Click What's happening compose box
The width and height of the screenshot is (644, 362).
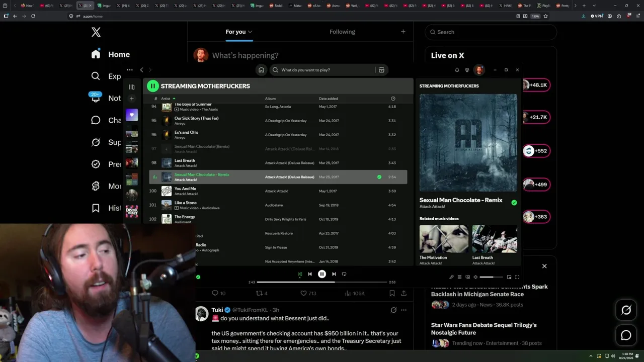coord(245,55)
